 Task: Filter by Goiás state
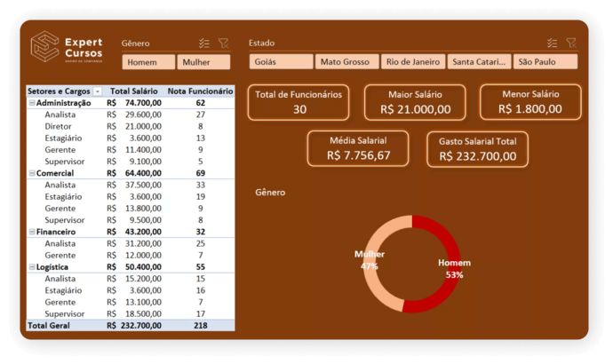pos(281,62)
